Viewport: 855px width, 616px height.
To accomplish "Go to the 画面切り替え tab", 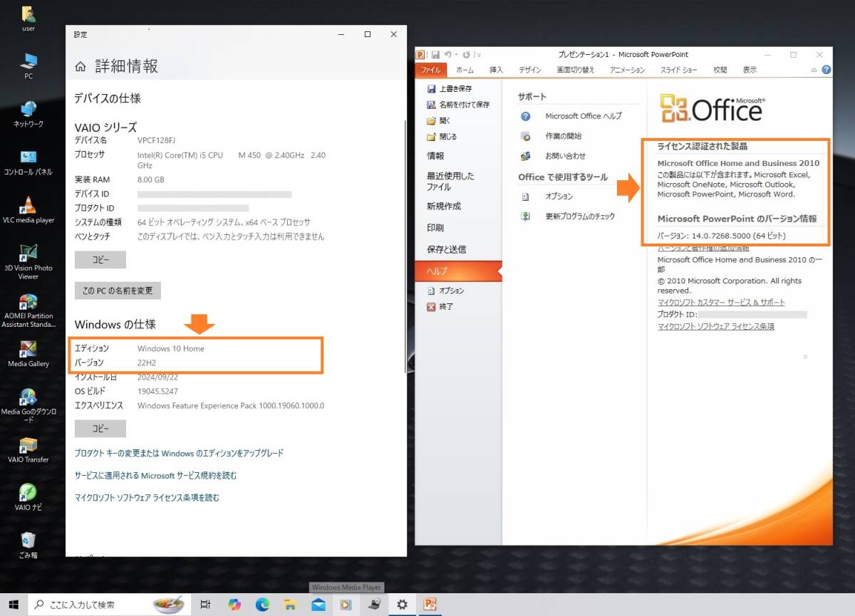I will pos(576,70).
